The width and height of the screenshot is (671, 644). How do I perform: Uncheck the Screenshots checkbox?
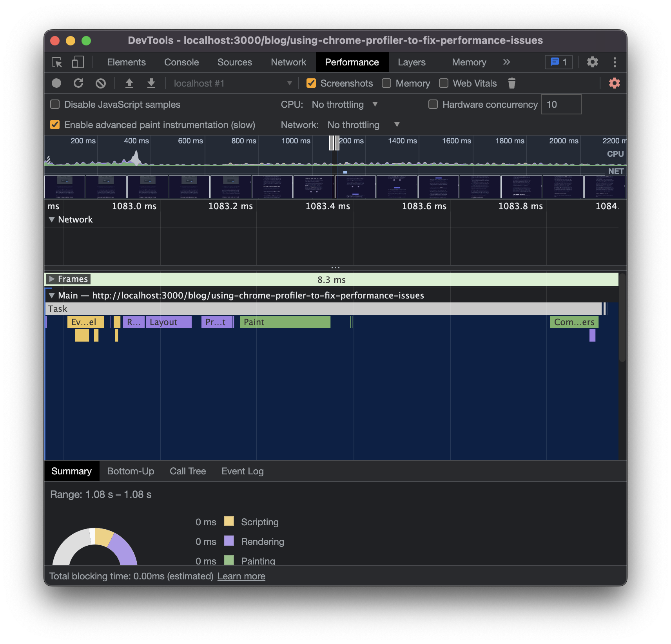(x=311, y=83)
